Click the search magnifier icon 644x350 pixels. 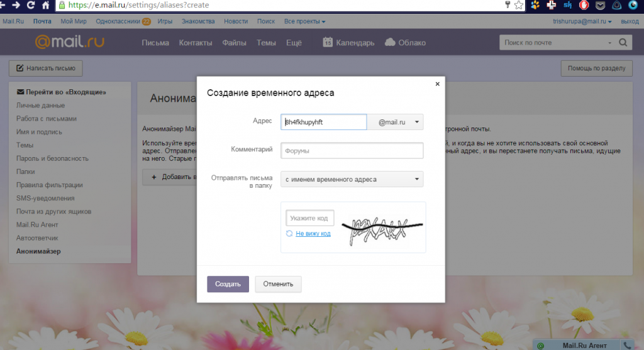click(623, 43)
